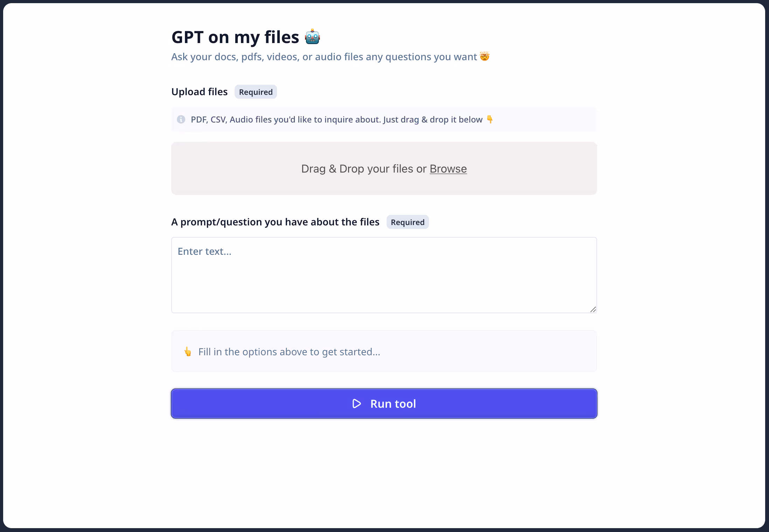Focus the Enter text prompt field
The width and height of the screenshot is (769, 532).
coord(384,275)
